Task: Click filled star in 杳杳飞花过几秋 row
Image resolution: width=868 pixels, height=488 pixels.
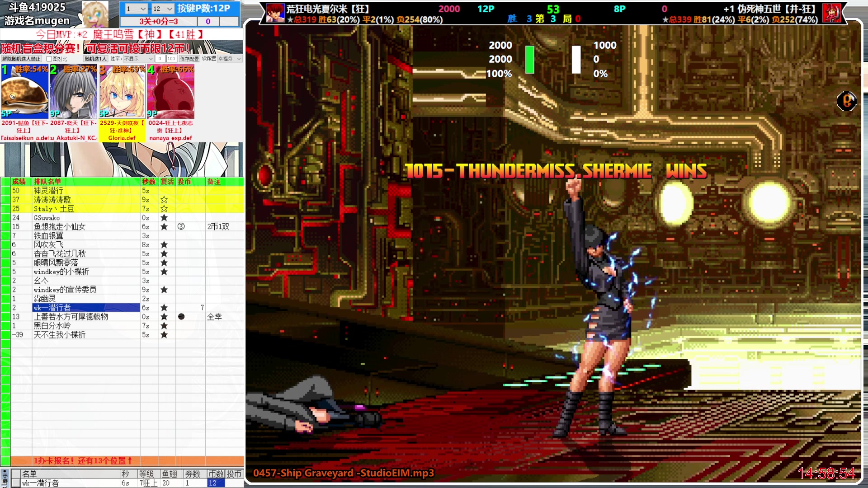Action: click(164, 254)
